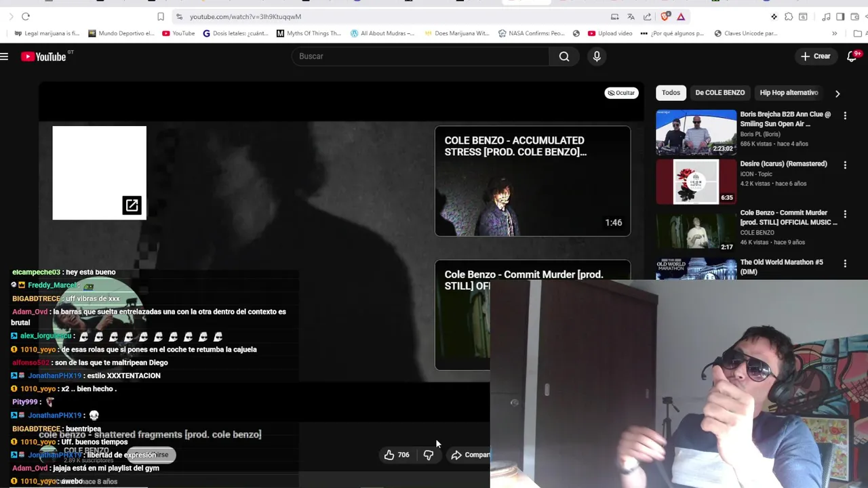The width and height of the screenshot is (868, 488).
Task: Open options menu for sidebar Commit Murder video
Action: click(845, 215)
